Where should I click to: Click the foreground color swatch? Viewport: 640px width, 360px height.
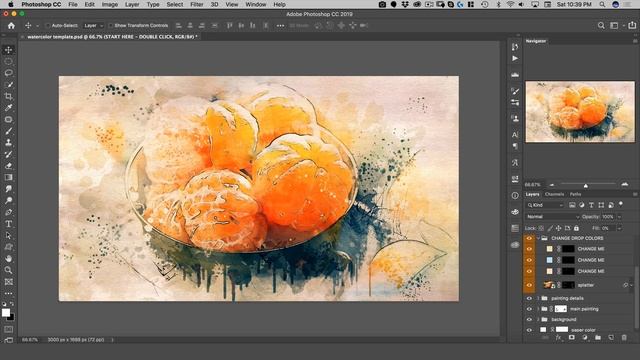[x=6, y=313]
